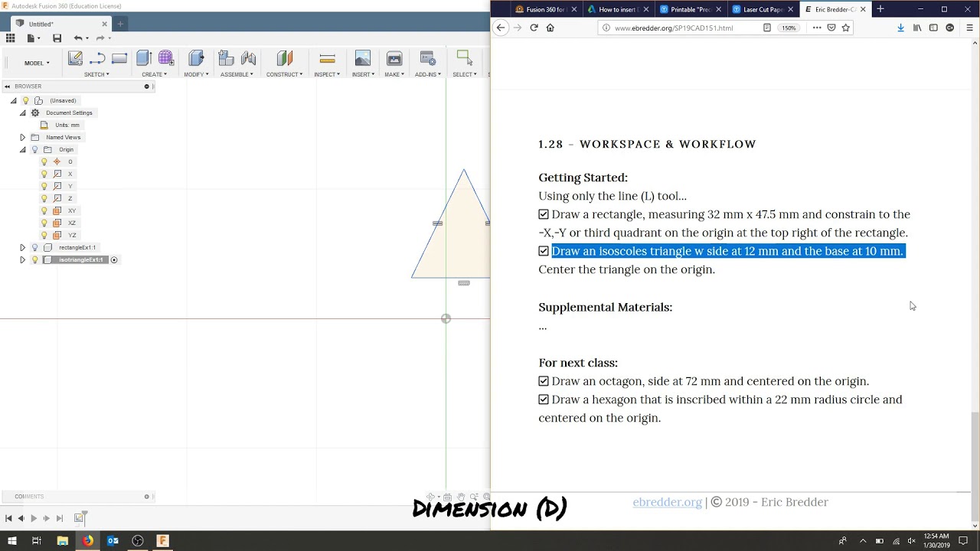
Task: Toggle visibility bulb of isotriangleEx1:1 component
Action: [34, 259]
